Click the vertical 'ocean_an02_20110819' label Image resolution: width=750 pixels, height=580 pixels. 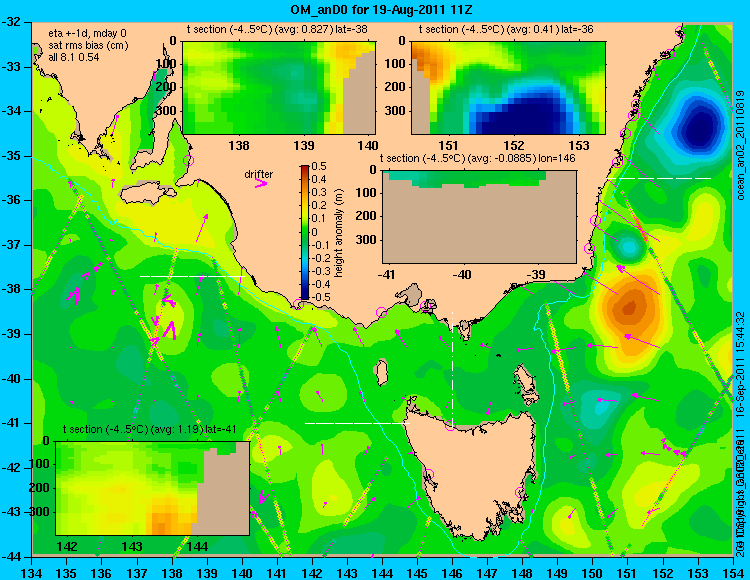pyautogui.click(x=741, y=145)
